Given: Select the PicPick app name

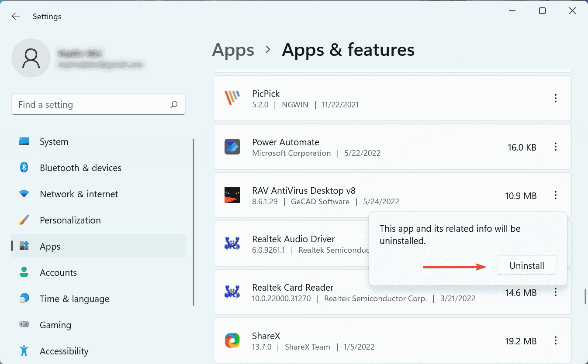Looking at the screenshot, I should [266, 93].
